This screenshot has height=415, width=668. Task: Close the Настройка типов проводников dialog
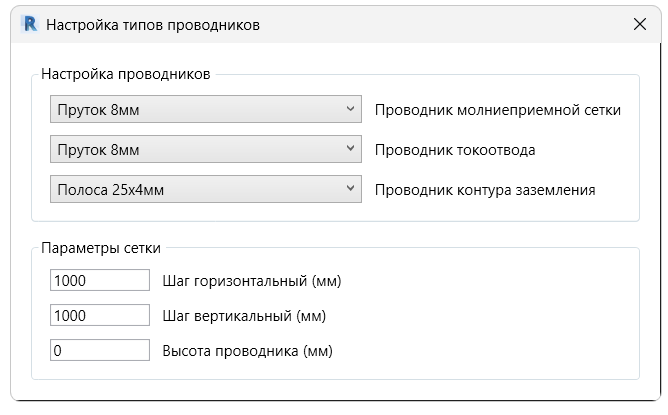click(639, 24)
